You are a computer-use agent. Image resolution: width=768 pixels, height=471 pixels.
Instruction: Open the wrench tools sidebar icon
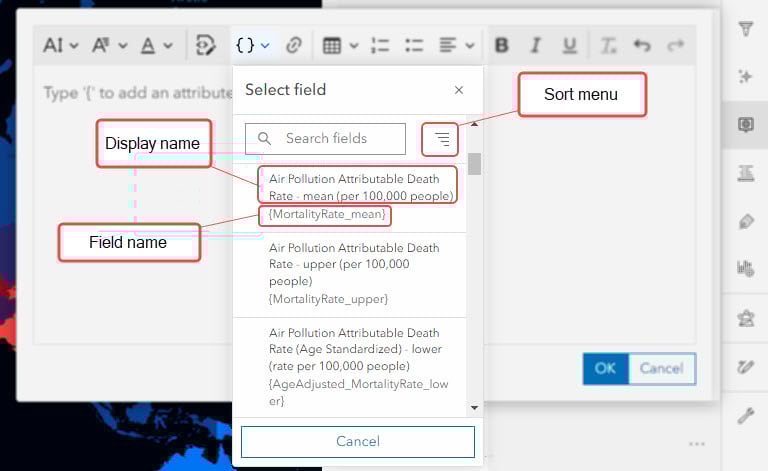click(x=745, y=416)
